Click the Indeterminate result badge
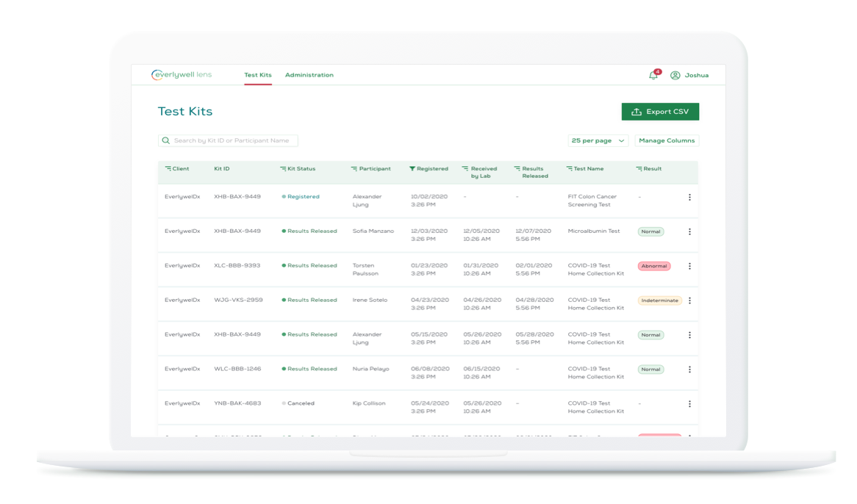The width and height of the screenshot is (857, 504). (660, 300)
